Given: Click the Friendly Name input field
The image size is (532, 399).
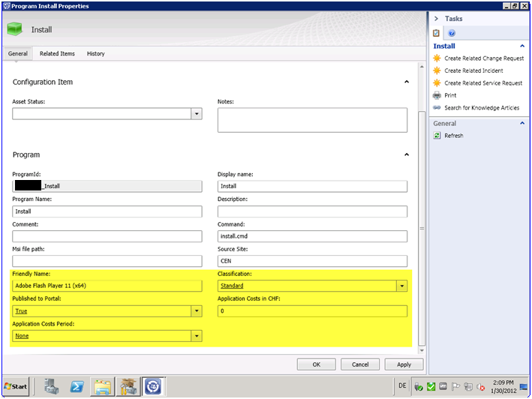Looking at the screenshot, I should [x=107, y=286].
